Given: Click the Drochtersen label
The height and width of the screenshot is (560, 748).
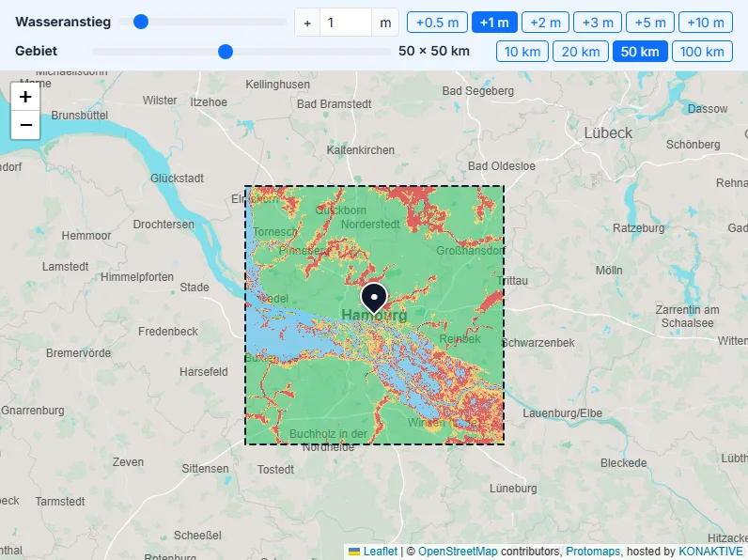Looking at the screenshot, I should (x=164, y=225).
